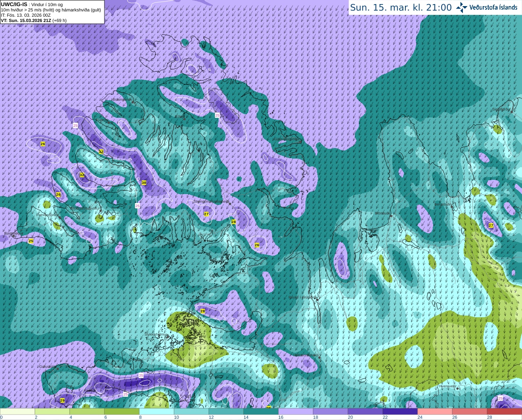Click the yellow gust marker 27 near Bergstaðir
This screenshot has height=420, width=522.
(491, 225)
